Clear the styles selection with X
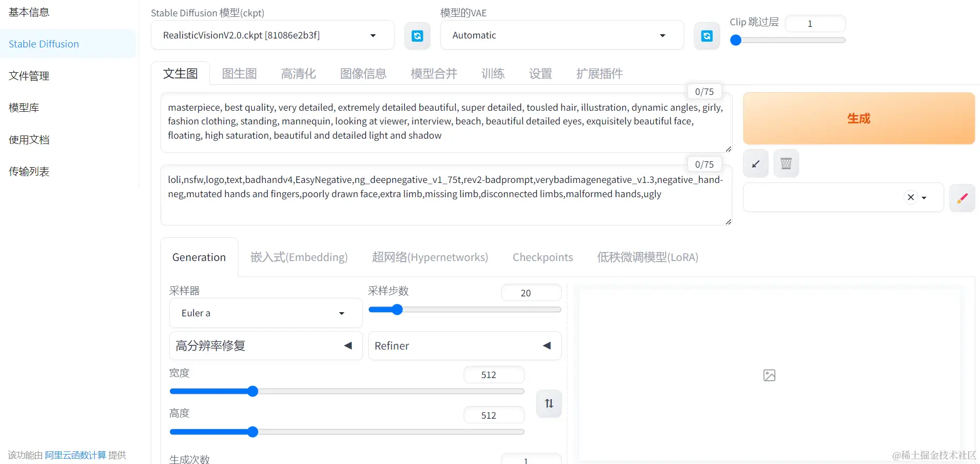The width and height of the screenshot is (980, 464). pos(911,197)
